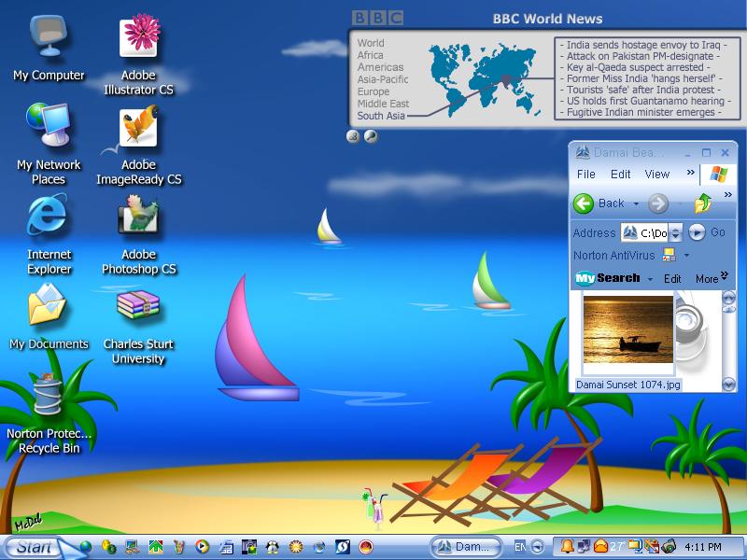This screenshot has height=560, width=747.
Task: Expand the menu bar overflow chevron
Action: [690, 173]
